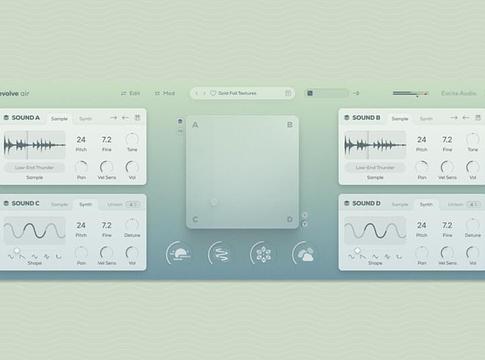This screenshot has width=485, height=360.
Task: Click corner label B on the XY pad
Action: [x=290, y=125]
